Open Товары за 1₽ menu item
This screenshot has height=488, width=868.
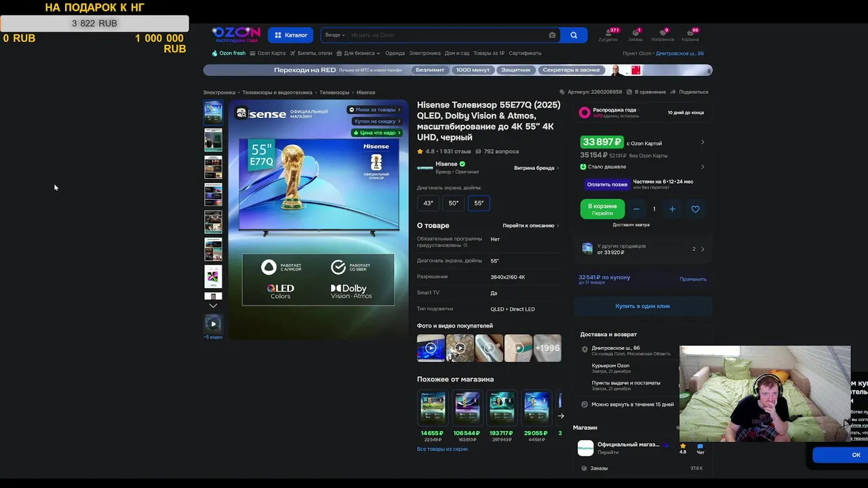coord(489,54)
